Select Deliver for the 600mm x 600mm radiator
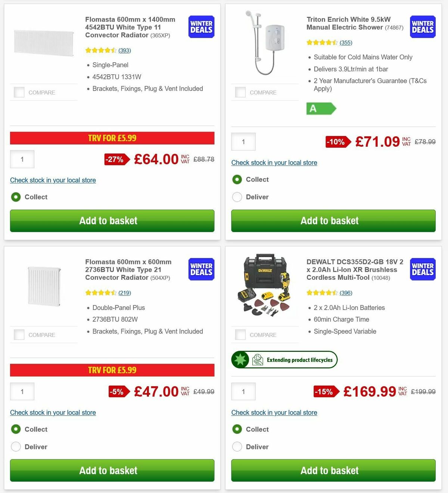Screen dimensions: 448x493 coord(16,447)
